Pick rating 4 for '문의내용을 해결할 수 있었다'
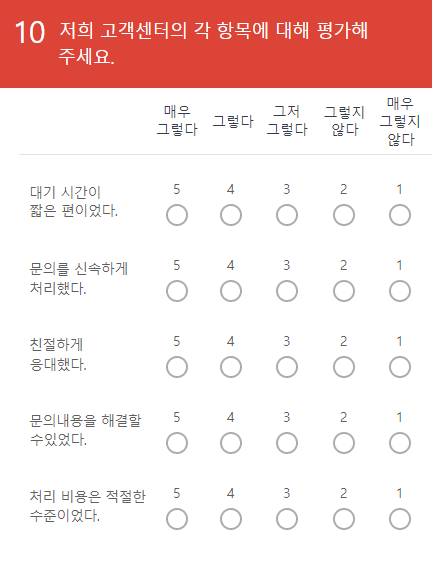 [x=231, y=443]
